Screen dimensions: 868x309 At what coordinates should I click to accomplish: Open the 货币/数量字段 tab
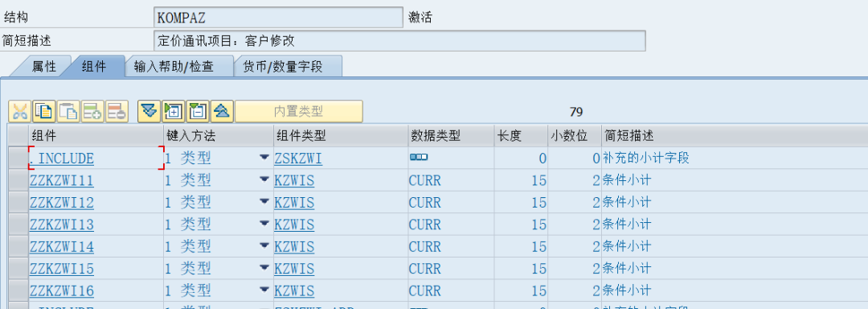pyautogui.click(x=282, y=67)
